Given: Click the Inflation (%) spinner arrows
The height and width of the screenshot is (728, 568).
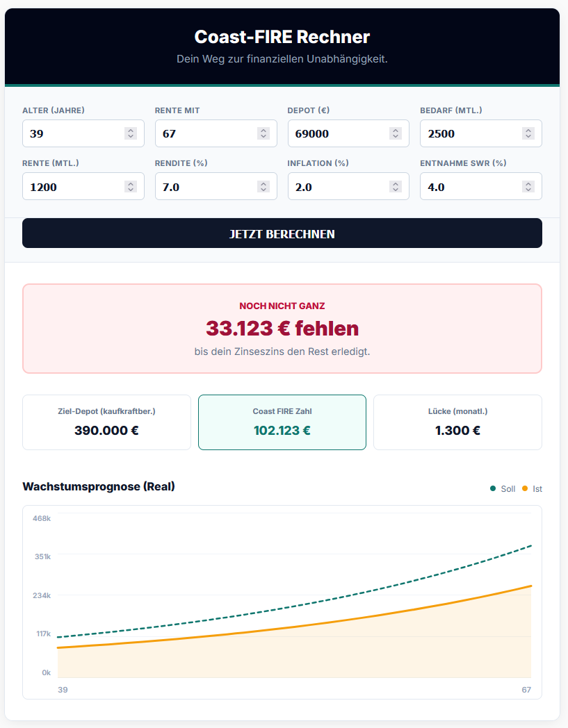Looking at the screenshot, I should click(x=395, y=186).
